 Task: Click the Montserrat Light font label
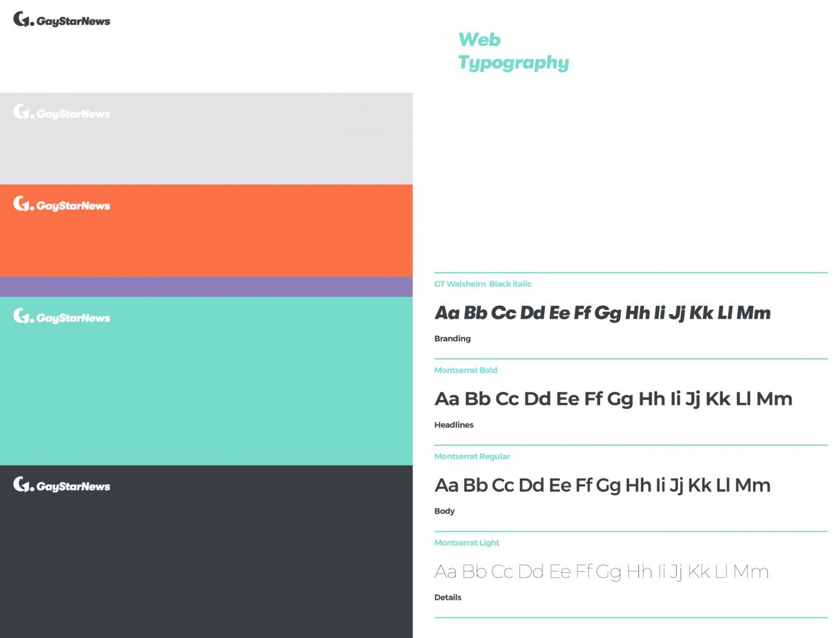tap(466, 543)
